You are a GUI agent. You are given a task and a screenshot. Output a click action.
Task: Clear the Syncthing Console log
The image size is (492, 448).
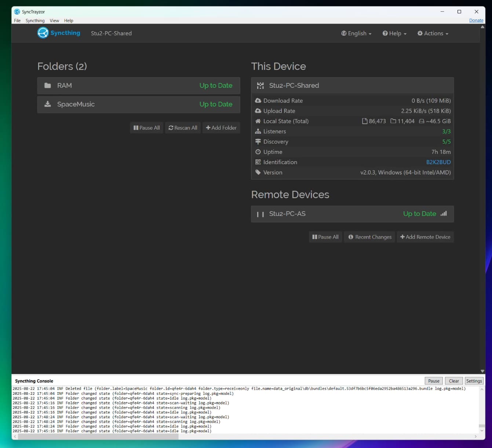click(454, 381)
